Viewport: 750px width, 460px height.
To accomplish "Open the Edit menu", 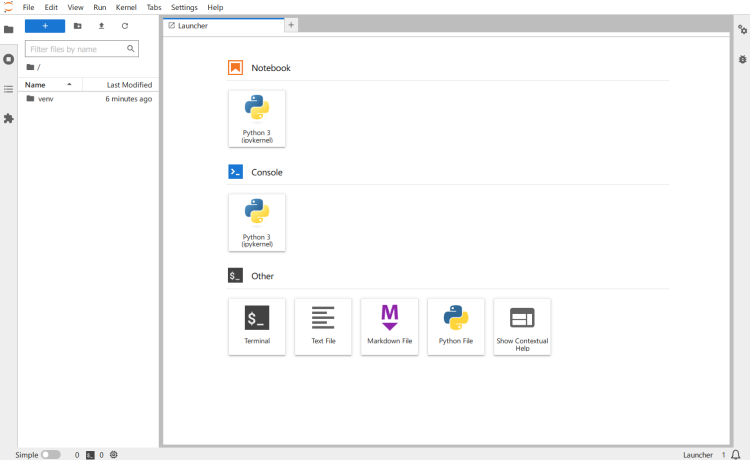I will pyautogui.click(x=51, y=7).
